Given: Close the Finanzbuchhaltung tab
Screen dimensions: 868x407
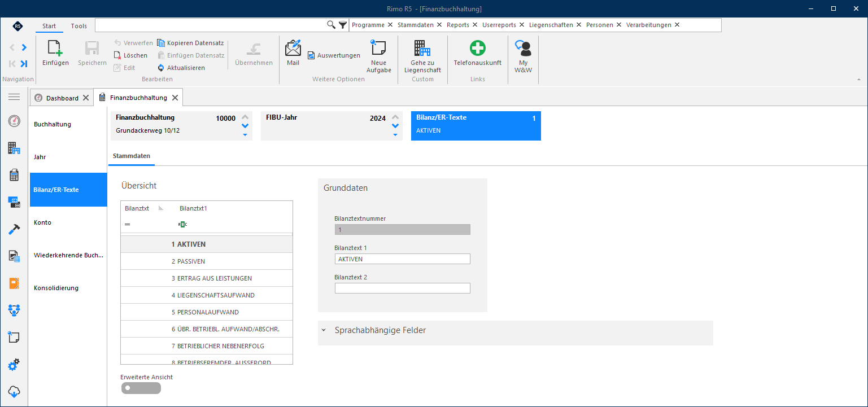Looking at the screenshot, I should (x=175, y=98).
